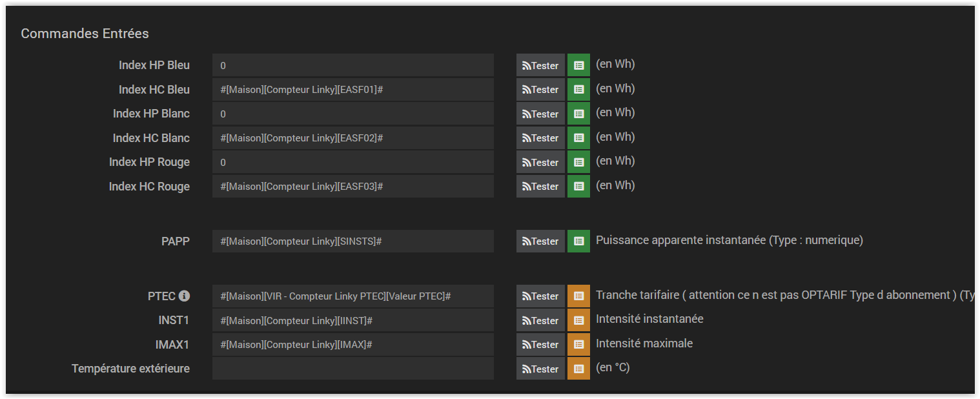Screen dimensions: 980x399
Task: Click the orange list icon for PTEC
Action: coord(578,296)
